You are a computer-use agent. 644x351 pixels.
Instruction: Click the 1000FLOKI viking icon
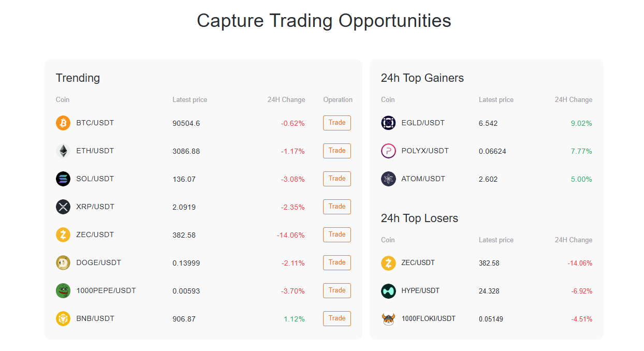tap(388, 319)
